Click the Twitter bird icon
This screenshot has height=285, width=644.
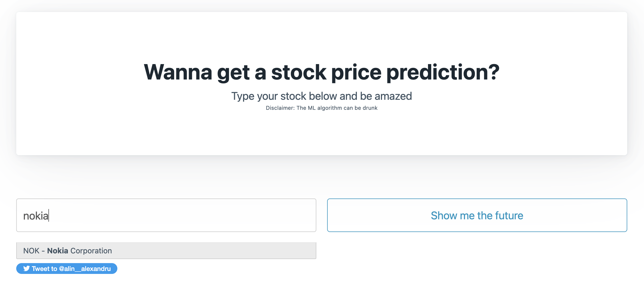(x=26, y=269)
